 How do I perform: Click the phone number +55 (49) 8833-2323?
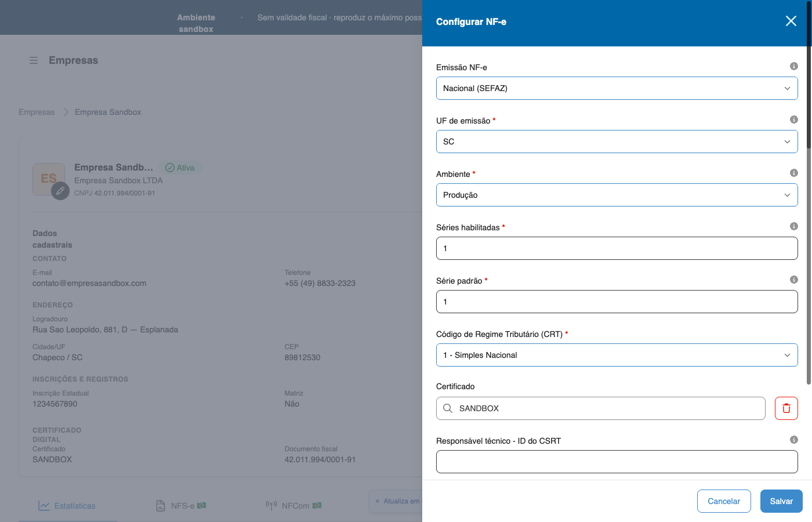point(320,283)
